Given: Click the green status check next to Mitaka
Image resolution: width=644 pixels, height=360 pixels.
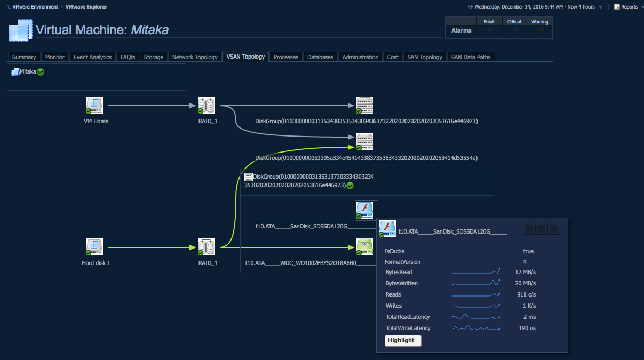Looking at the screenshot, I should click(41, 72).
